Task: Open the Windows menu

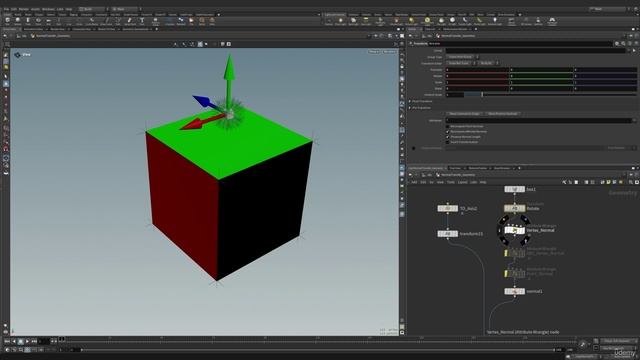Action: coord(48,9)
